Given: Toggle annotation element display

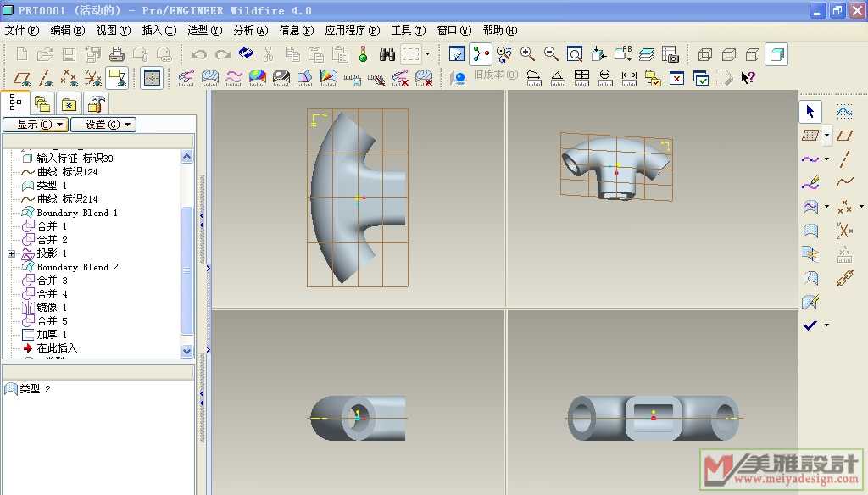Looking at the screenshot, I should coord(117,78).
